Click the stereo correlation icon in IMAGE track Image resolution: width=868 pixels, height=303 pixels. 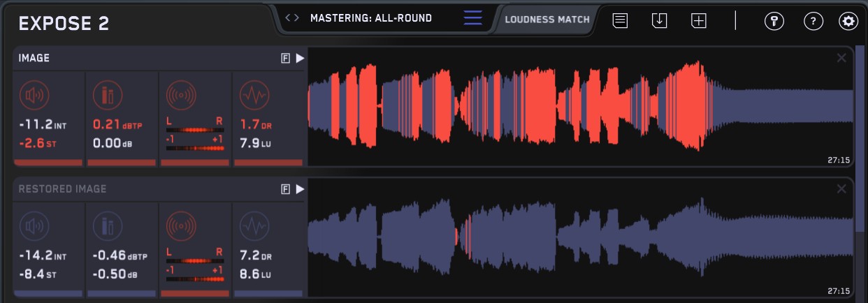(x=180, y=94)
